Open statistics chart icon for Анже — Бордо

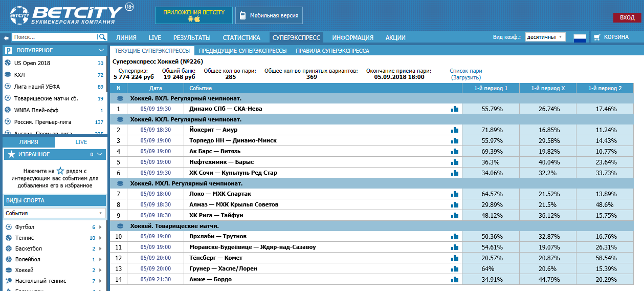pyautogui.click(x=454, y=279)
